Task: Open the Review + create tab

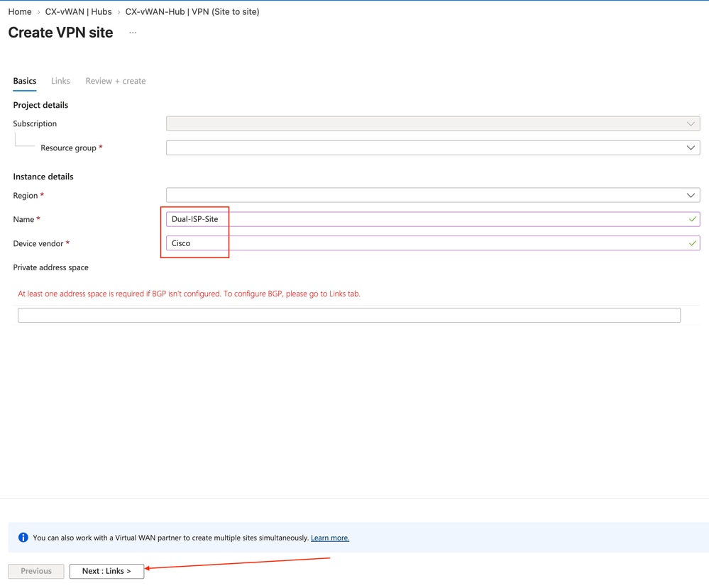Action: click(115, 81)
